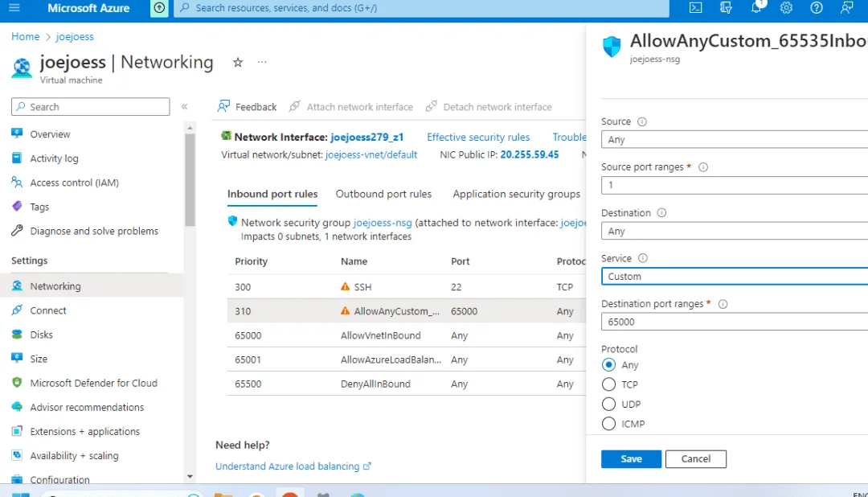Open the Directories and subscriptions filter icon
This screenshot has height=497, width=868.
point(726,8)
